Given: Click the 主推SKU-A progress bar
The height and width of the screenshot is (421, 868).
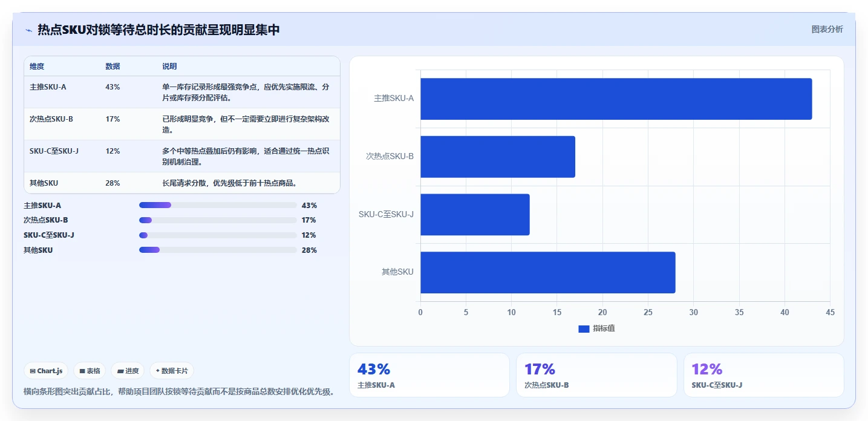Looking at the screenshot, I should tap(218, 205).
